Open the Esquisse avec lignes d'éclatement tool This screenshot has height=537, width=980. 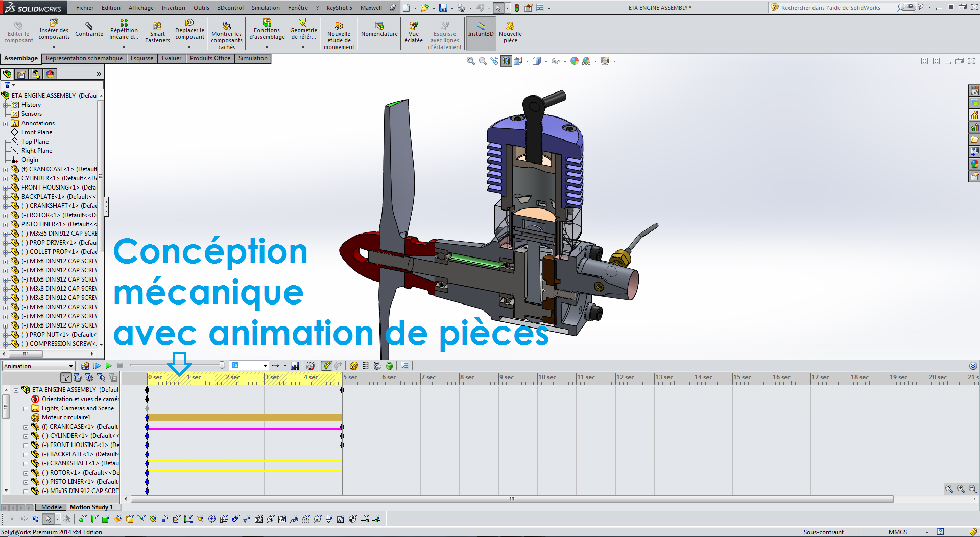click(x=444, y=33)
